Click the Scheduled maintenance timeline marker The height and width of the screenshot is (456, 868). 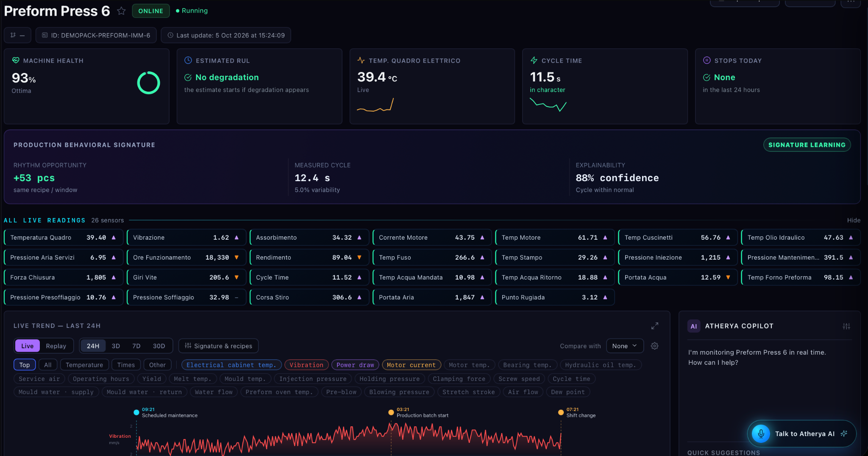[136, 412]
